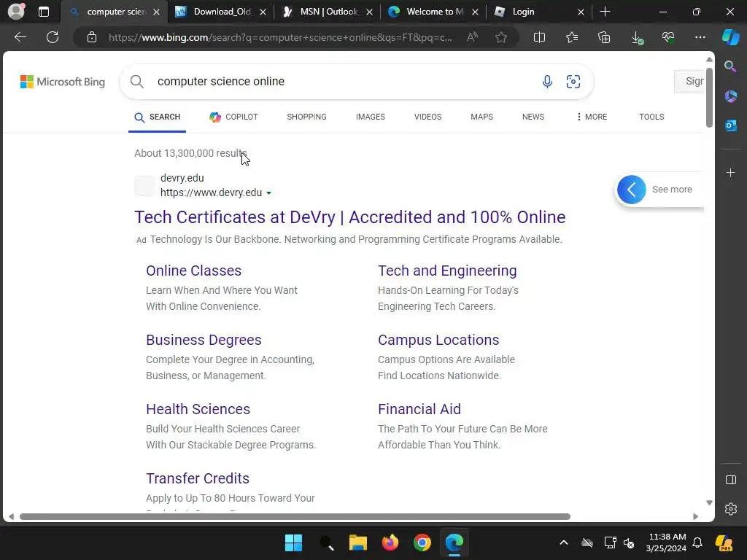Open Tech and Engineering link
The width and height of the screenshot is (747, 560).
tap(447, 271)
